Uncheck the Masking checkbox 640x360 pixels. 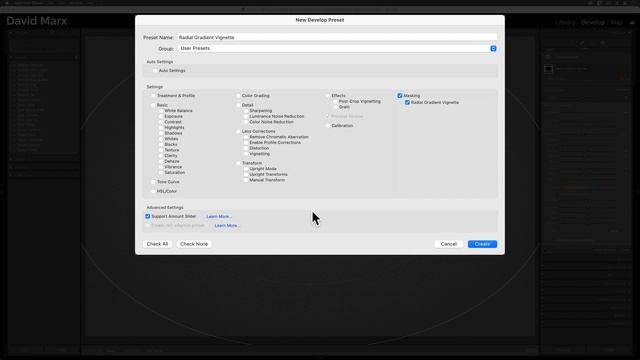click(400, 96)
